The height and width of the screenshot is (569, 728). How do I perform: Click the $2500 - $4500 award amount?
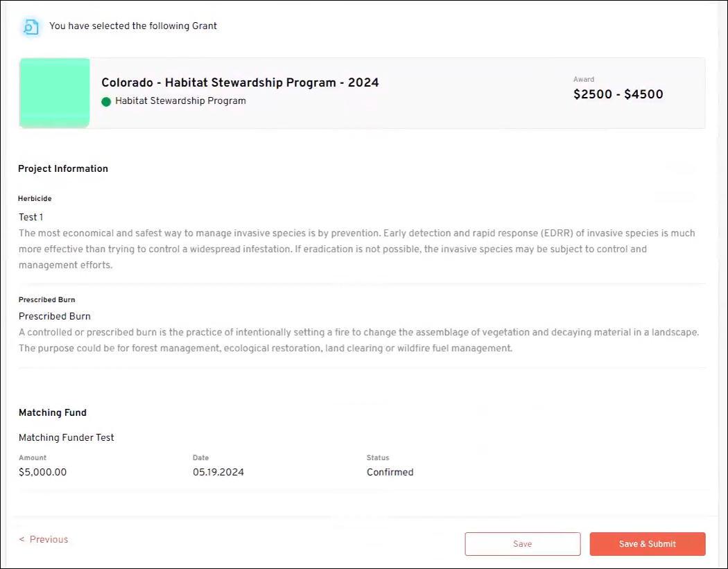tap(618, 94)
